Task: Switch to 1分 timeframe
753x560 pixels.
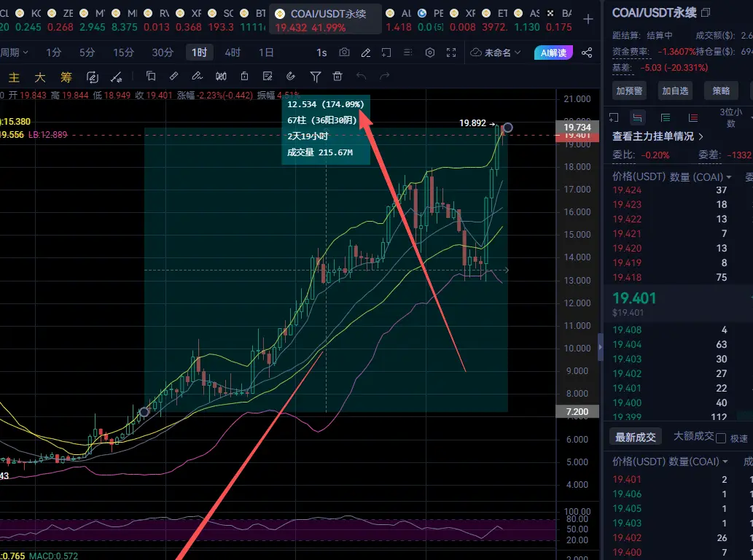Action: (x=54, y=52)
